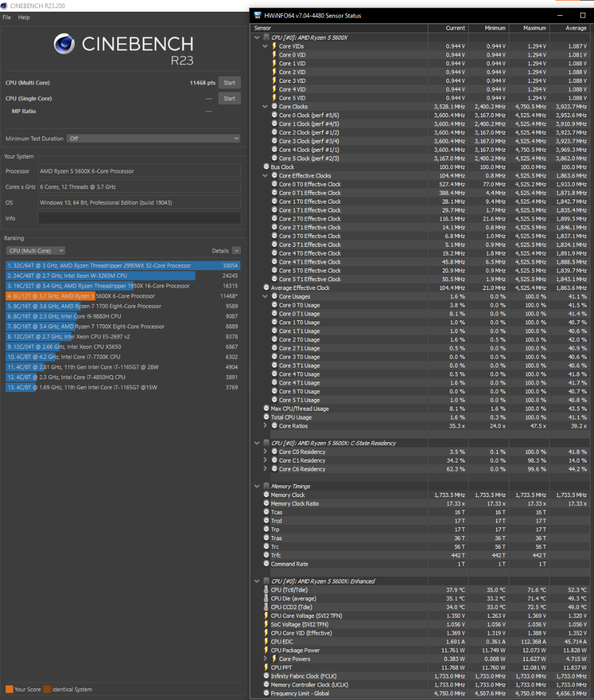Click the round icon next to Tcas
This screenshot has width=594, height=700.
[x=267, y=512]
